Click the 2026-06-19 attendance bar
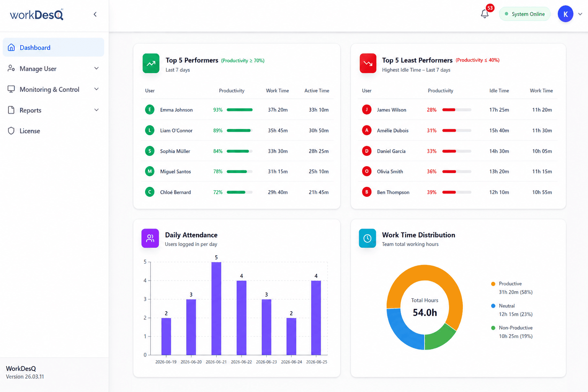 pos(166,336)
